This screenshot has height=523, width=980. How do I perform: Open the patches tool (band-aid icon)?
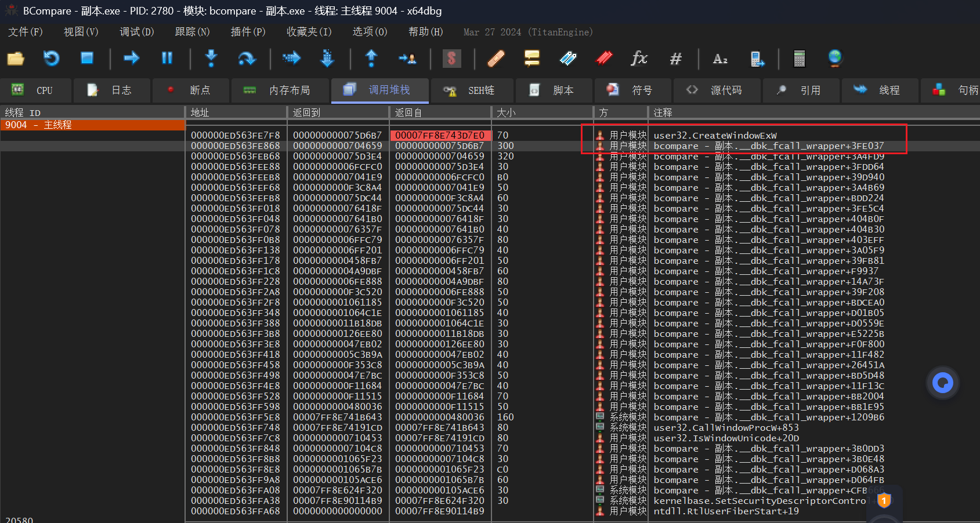click(x=496, y=59)
